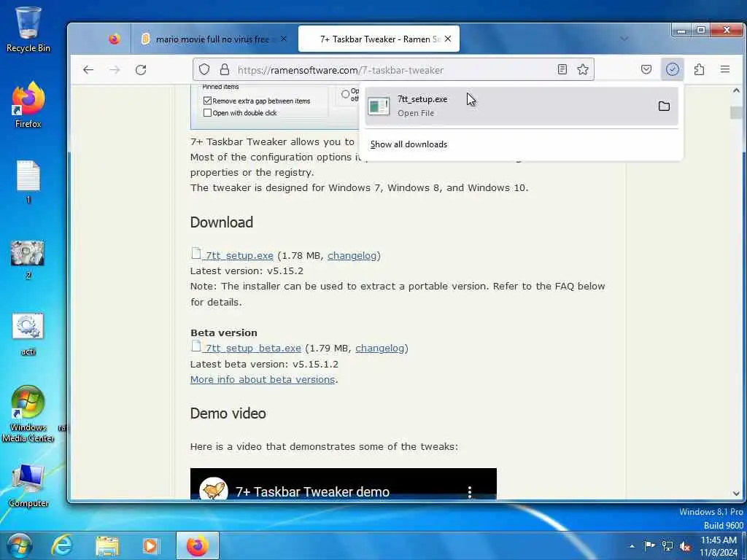Open the beta version changelog link
This screenshot has height=560, width=747.
[x=379, y=348]
